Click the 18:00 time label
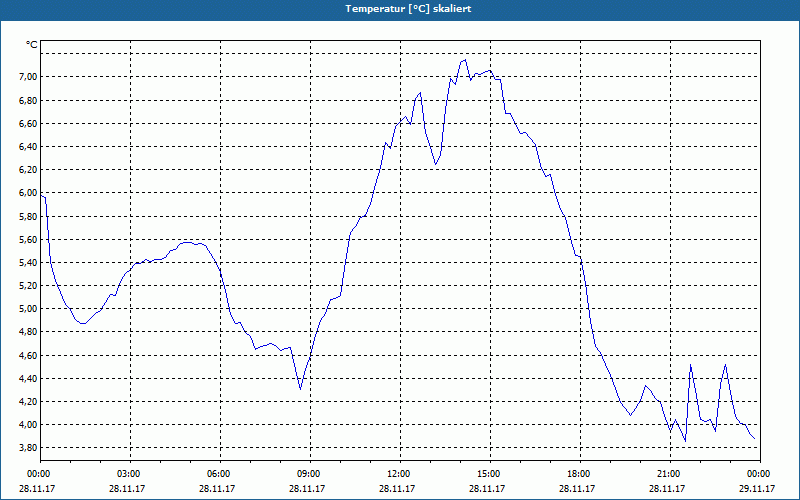800x500 pixels. [580, 474]
